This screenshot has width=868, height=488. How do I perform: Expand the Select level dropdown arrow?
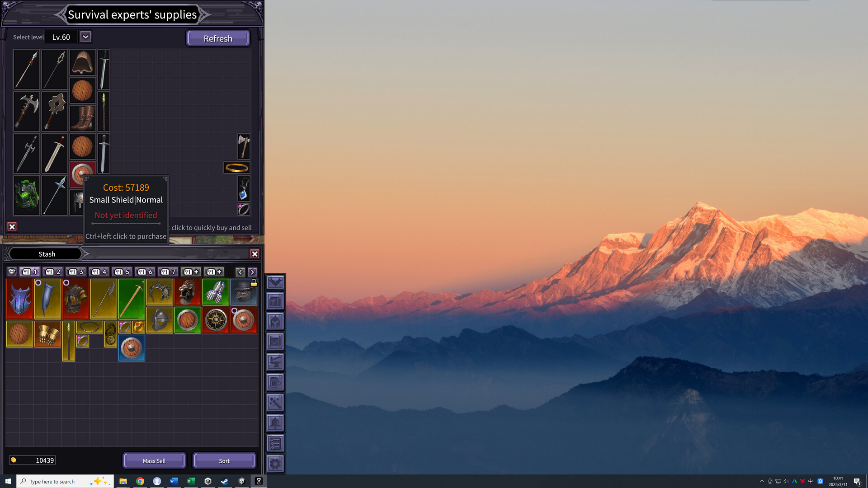(85, 37)
